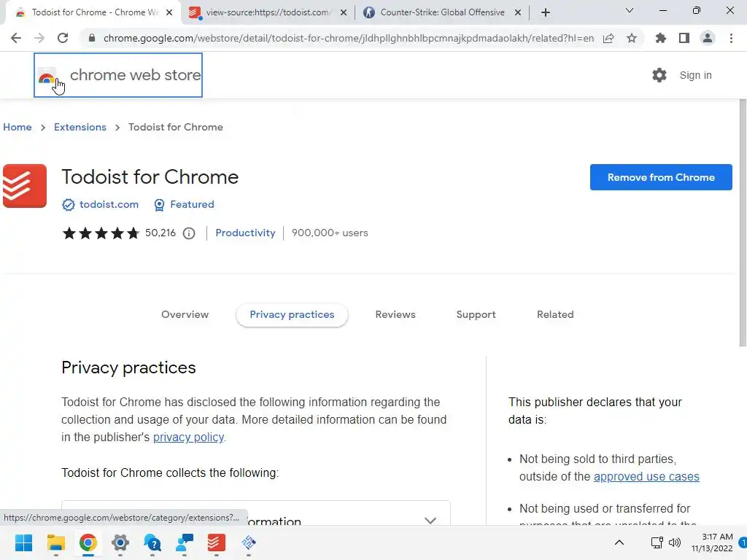Select the Todoist for Chrome browser tab
Viewport: 747px width, 560px height.
click(93, 12)
